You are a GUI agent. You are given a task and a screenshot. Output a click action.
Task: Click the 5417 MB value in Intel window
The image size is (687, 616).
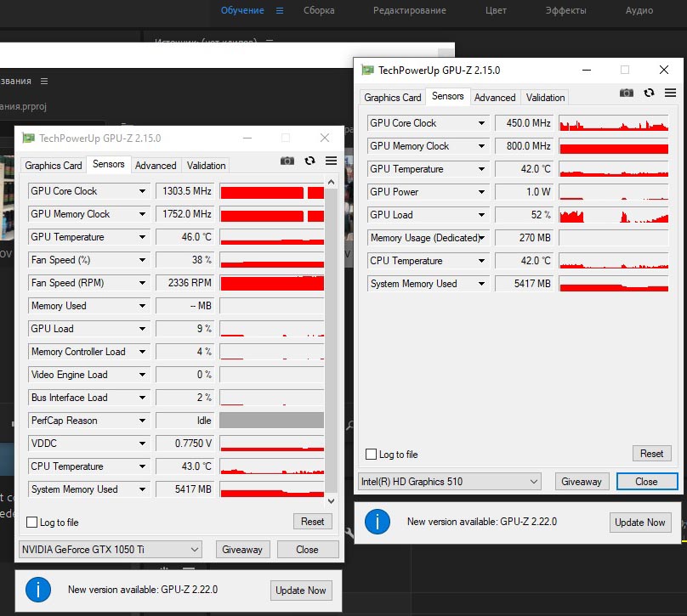pyautogui.click(x=524, y=284)
